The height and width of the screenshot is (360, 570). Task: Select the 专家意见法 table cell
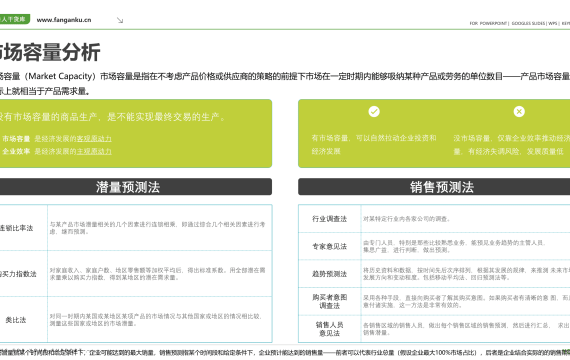pos(330,247)
